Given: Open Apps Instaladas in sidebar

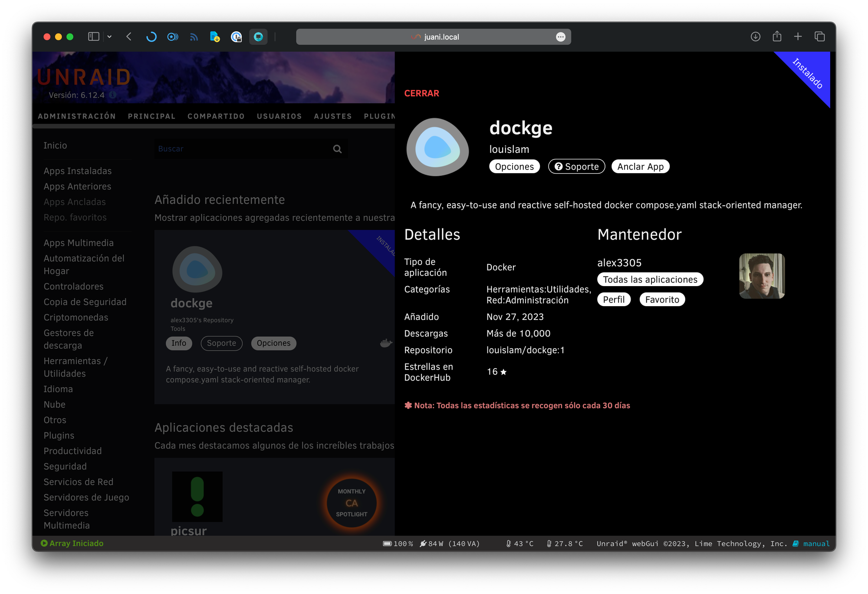Looking at the screenshot, I should (x=78, y=171).
